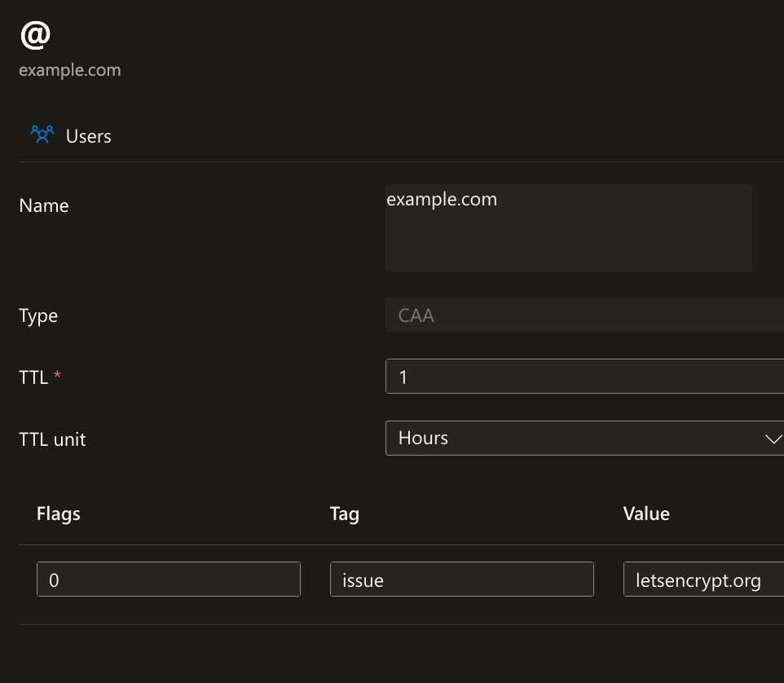
Task: Focus the TTL value input containing 1
Action: coord(584,376)
